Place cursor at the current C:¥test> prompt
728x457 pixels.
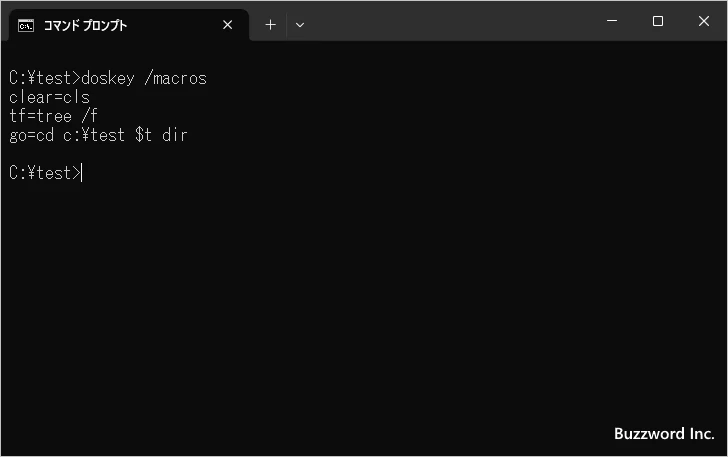coord(46,173)
